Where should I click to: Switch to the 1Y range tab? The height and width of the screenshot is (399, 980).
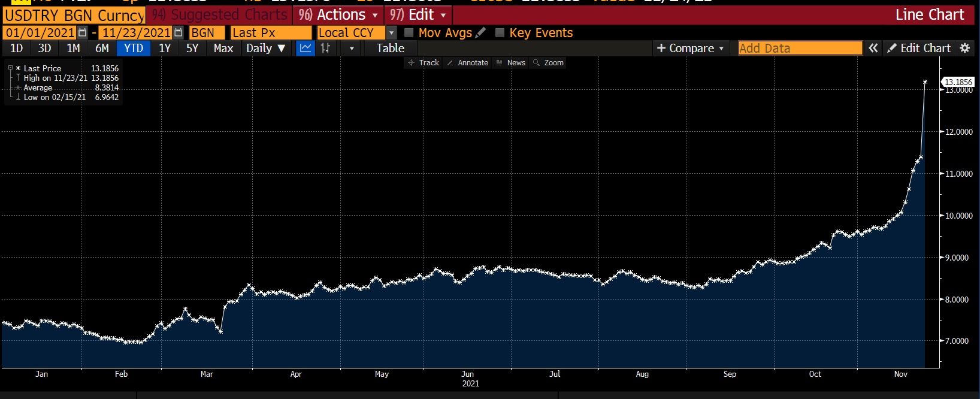pyautogui.click(x=165, y=49)
